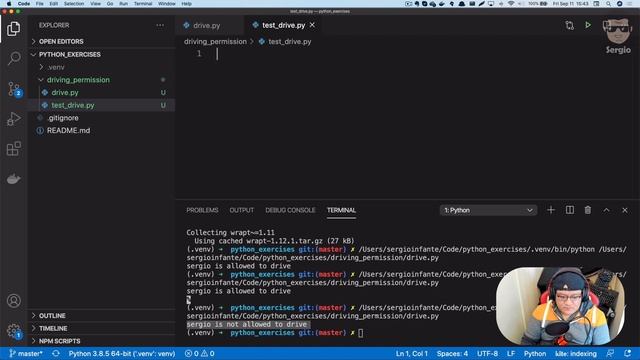The height and width of the screenshot is (360, 640).
Task: Select Python 3.8.5 interpreter in status bar
Action: tap(122, 353)
